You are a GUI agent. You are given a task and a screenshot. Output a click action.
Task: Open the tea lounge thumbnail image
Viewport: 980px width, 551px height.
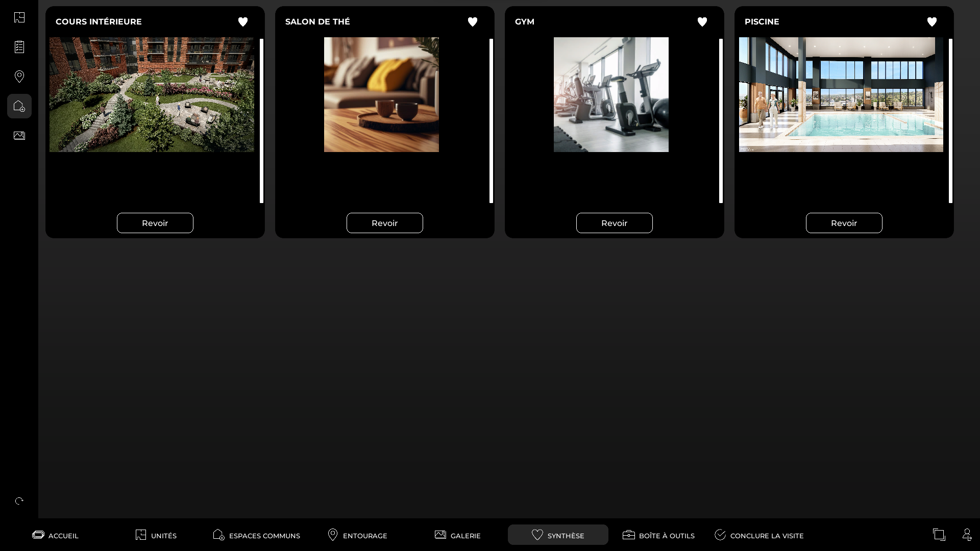(x=381, y=94)
